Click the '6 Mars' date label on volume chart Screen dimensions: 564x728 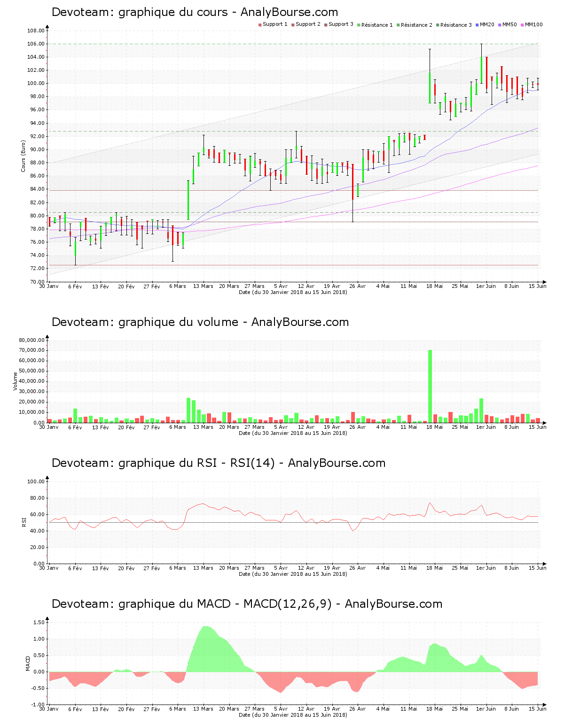(x=178, y=427)
